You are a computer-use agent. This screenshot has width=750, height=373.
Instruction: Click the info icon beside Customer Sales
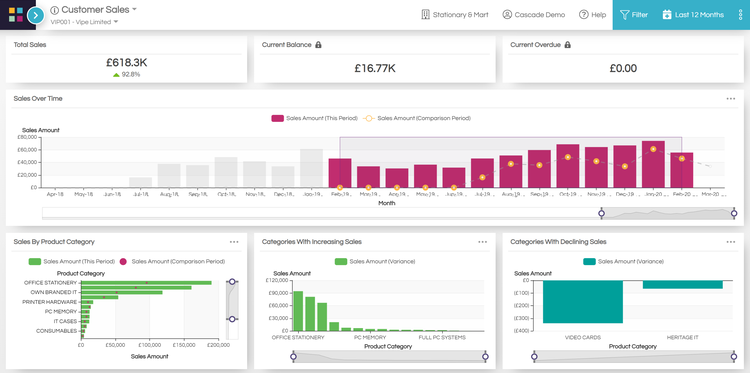click(55, 10)
